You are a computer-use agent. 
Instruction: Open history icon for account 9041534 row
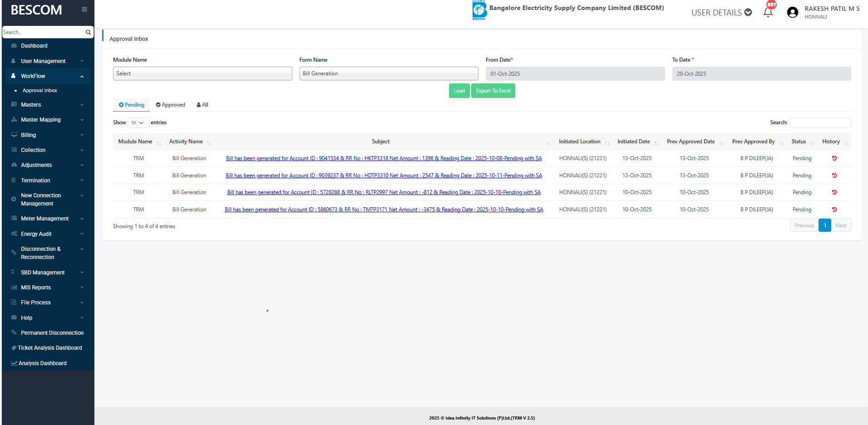click(x=834, y=158)
